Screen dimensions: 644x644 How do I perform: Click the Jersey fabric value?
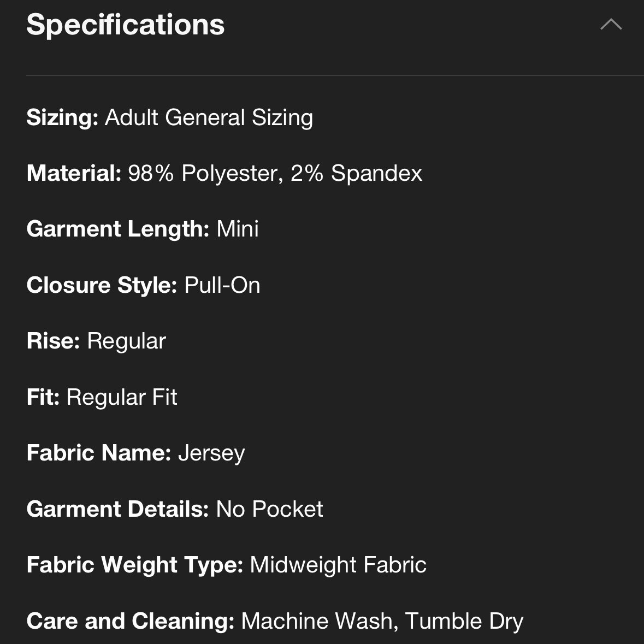point(211,453)
